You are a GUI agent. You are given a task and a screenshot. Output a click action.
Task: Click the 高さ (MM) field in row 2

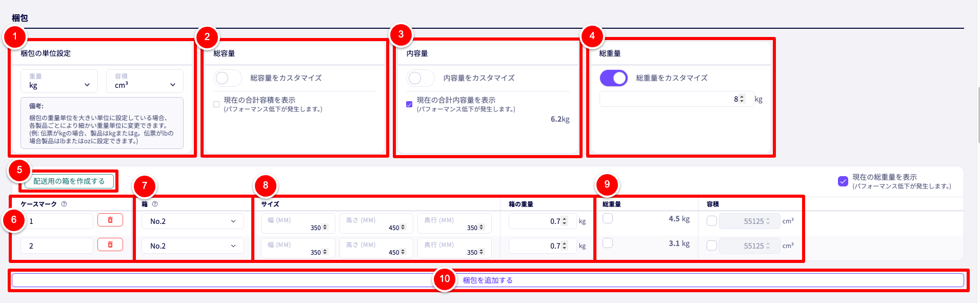[376, 248]
